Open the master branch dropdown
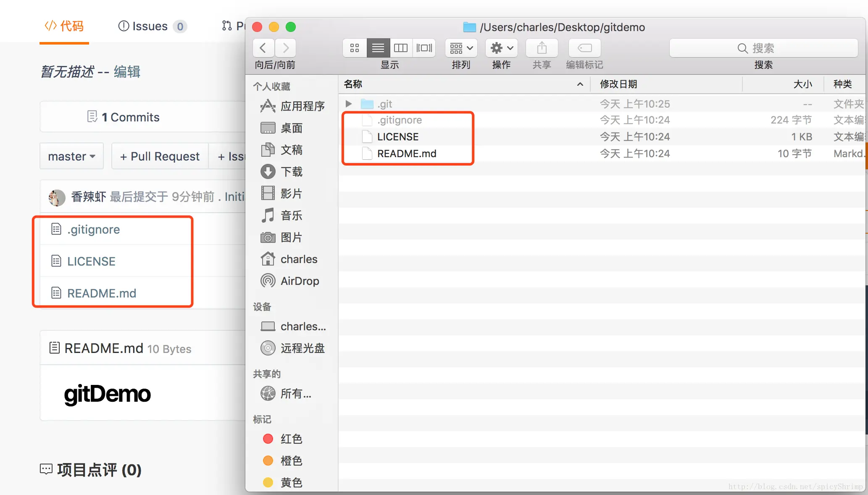868x495 pixels. [71, 156]
